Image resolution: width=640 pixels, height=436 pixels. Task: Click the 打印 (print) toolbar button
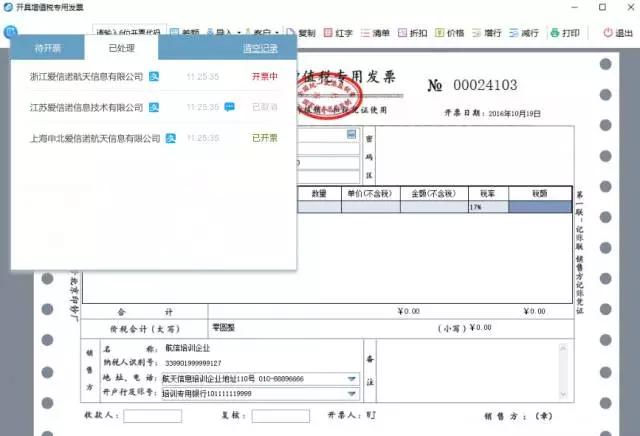tap(565, 33)
